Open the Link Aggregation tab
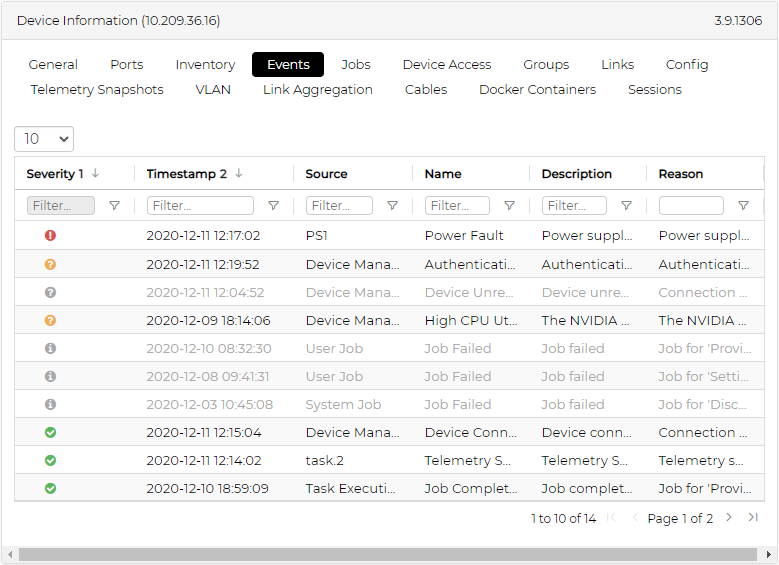The width and height of the screenshot is (779, 565). pos(318,90)
